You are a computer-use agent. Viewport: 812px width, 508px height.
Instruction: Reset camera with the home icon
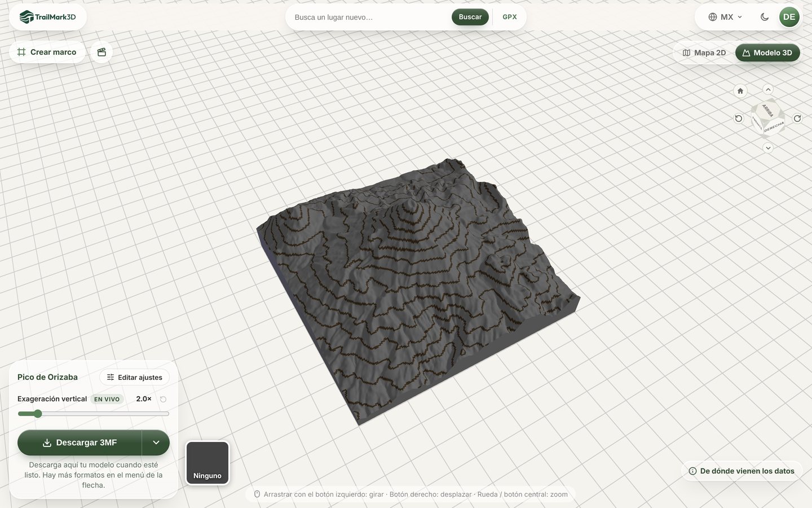740,91
